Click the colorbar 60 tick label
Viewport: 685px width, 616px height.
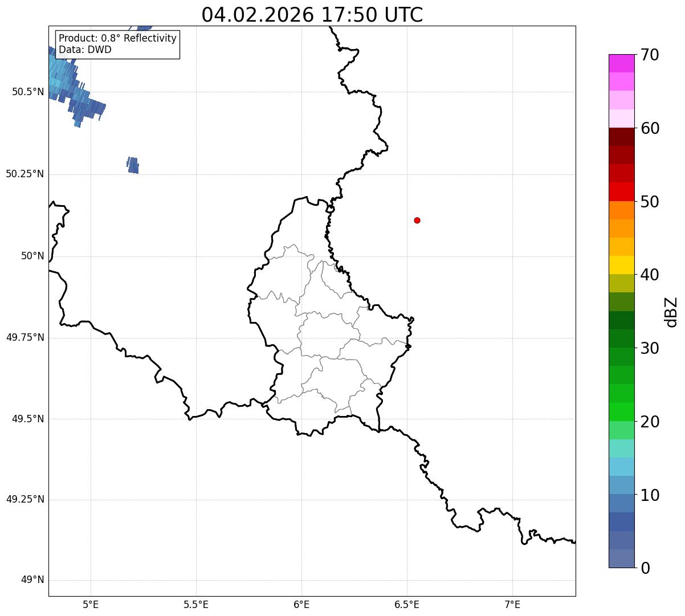tap(650, 128)
